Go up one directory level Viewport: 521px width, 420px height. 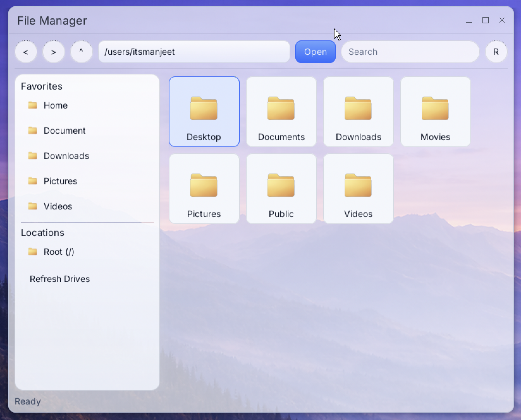(81, 51)
